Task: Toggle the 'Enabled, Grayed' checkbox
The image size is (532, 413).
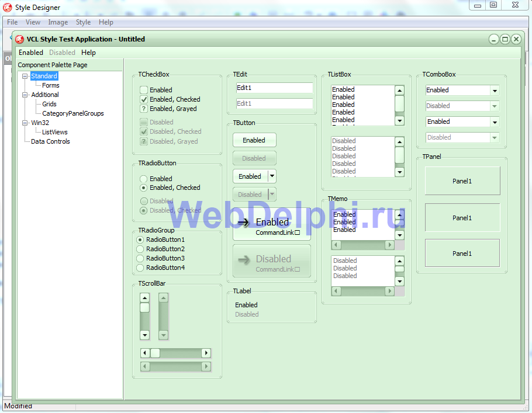Action: pos(144,109)
